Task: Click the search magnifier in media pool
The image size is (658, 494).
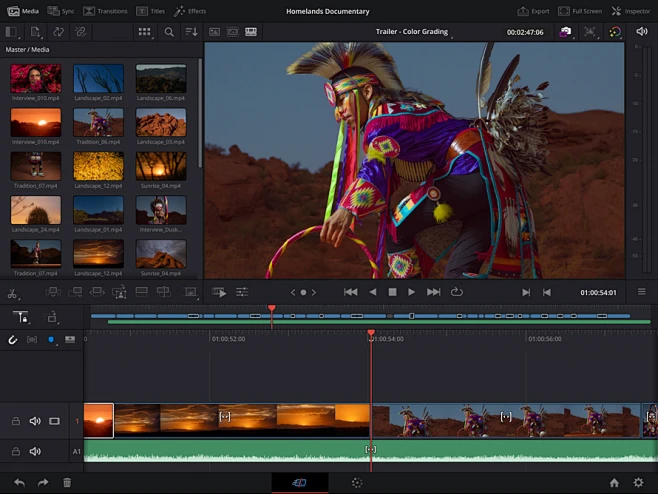Action: tap(169, 32)
